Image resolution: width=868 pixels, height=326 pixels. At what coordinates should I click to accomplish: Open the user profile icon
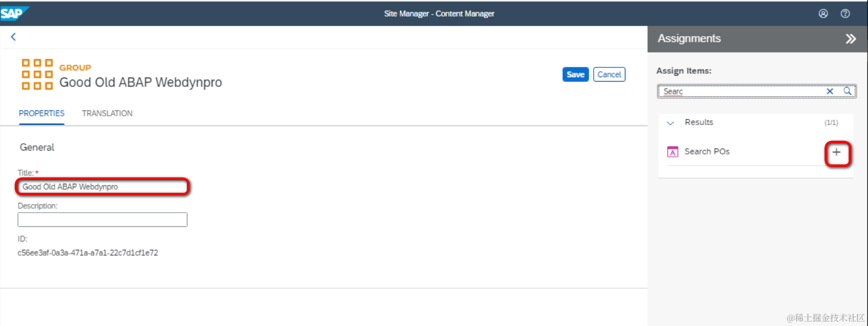coord(823,14)
